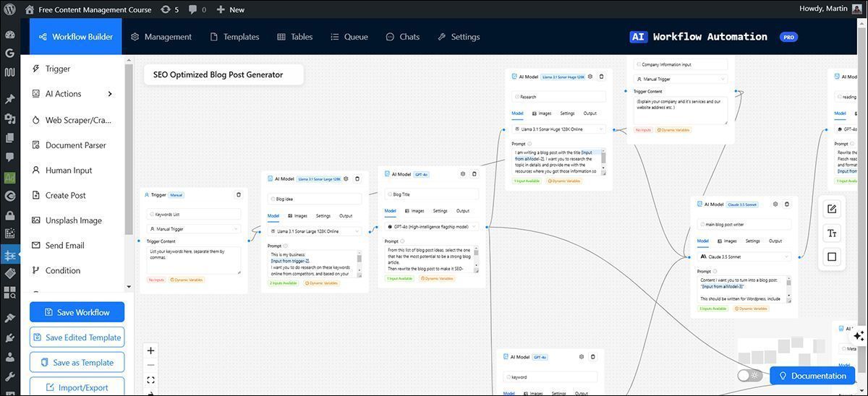
Task: Zoom in the workflow canvas
Action: coord(150,350)
